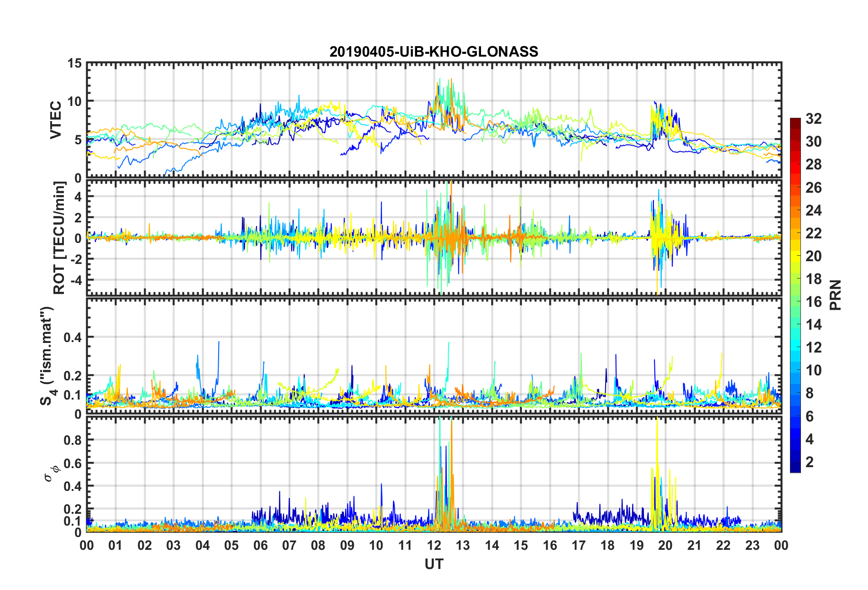
Task: Click the 5 tick on the VTEC axis
Action: click(x=78, y=139)
